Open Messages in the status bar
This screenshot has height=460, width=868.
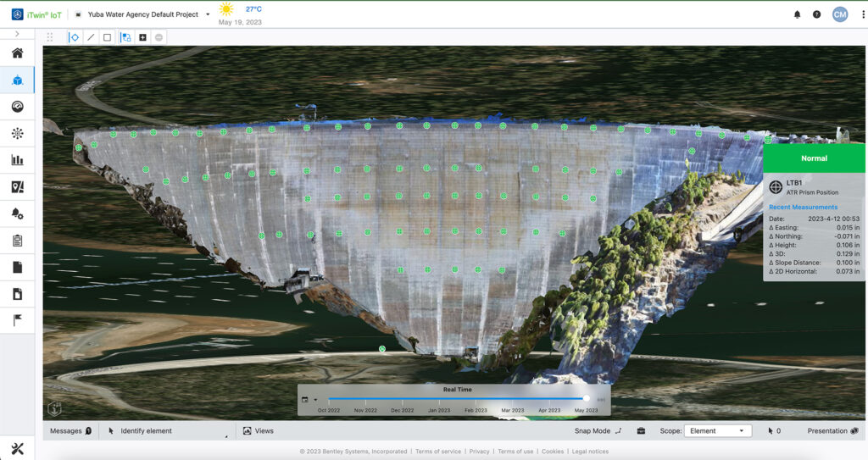70,431
